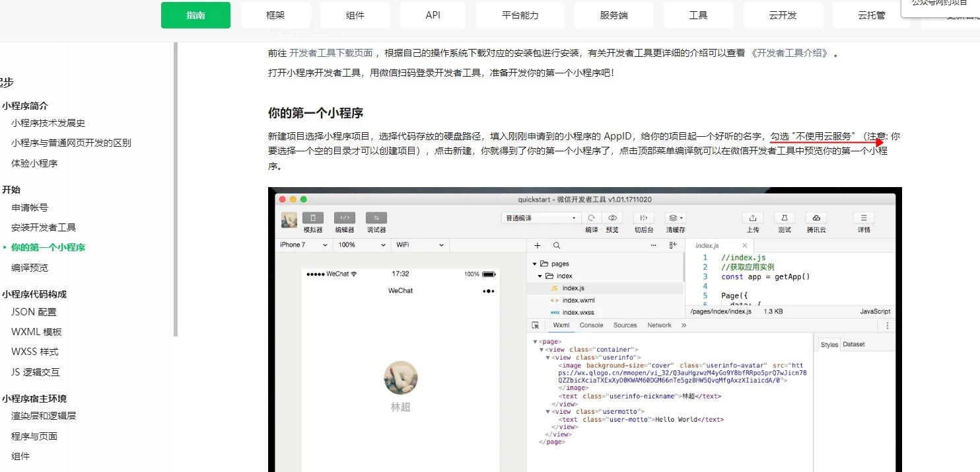980x472 pixels.
Task: Click the 编辑器 editor icon in devtools screenshot
Action: pyautogui.click(x=344, y=217)
